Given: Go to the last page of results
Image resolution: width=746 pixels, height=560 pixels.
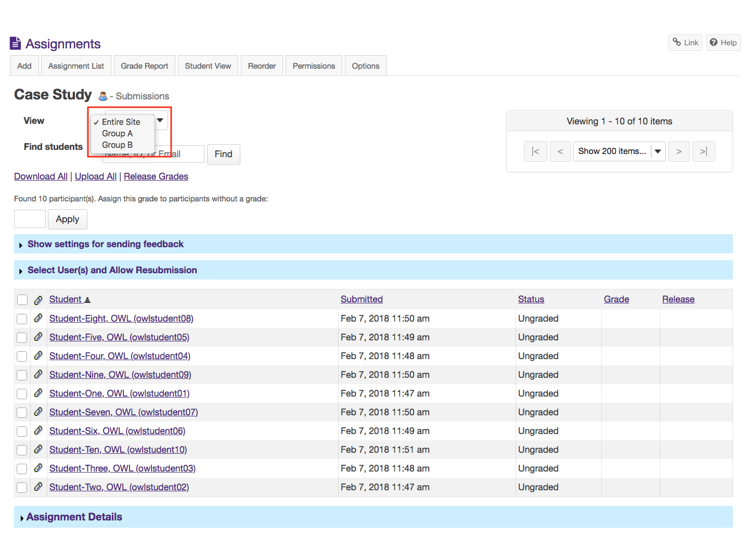Looking at the screenshot, I should pyautogui.click(x=703, y=151).
